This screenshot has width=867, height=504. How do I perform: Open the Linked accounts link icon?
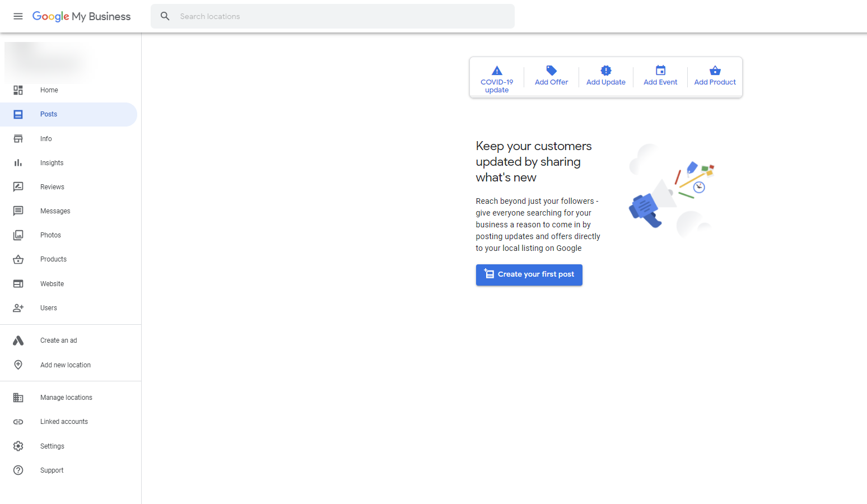click(x=18, y=421)
